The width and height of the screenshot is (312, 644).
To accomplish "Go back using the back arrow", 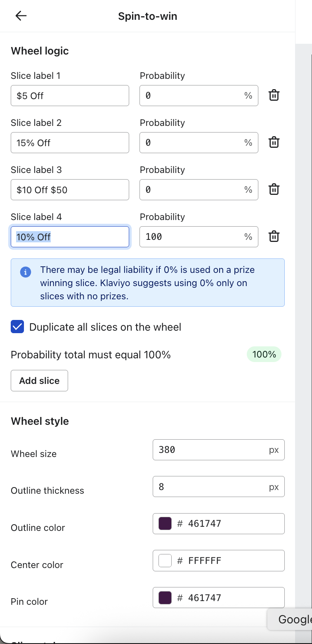I will point(20,16).
